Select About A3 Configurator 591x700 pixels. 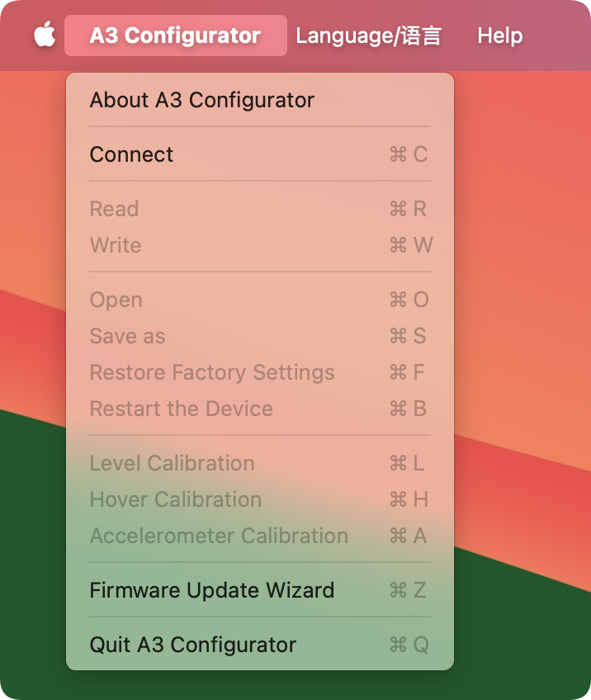pyautogui.click(x=201, y=100)
